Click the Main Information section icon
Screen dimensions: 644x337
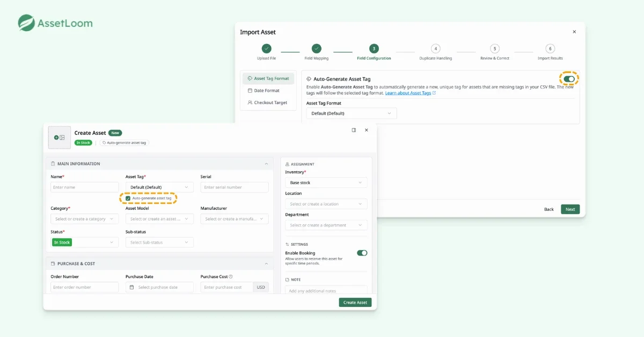pyautogui.click(x=53, y=164)
